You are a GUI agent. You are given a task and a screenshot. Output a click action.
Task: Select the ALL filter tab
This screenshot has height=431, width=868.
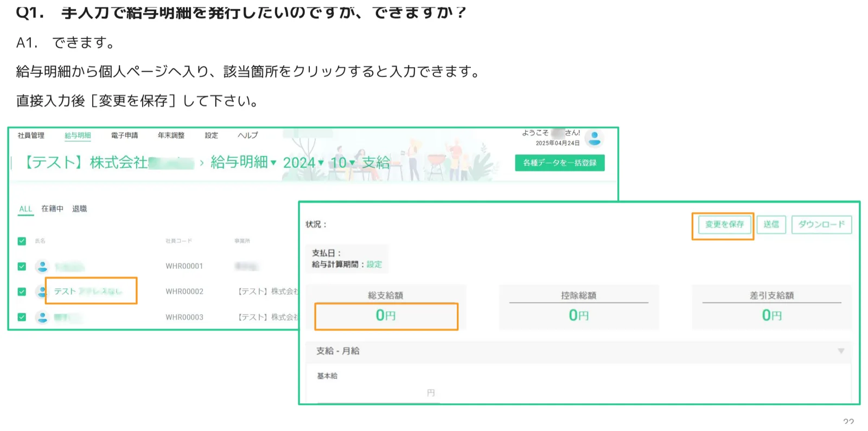25,209
